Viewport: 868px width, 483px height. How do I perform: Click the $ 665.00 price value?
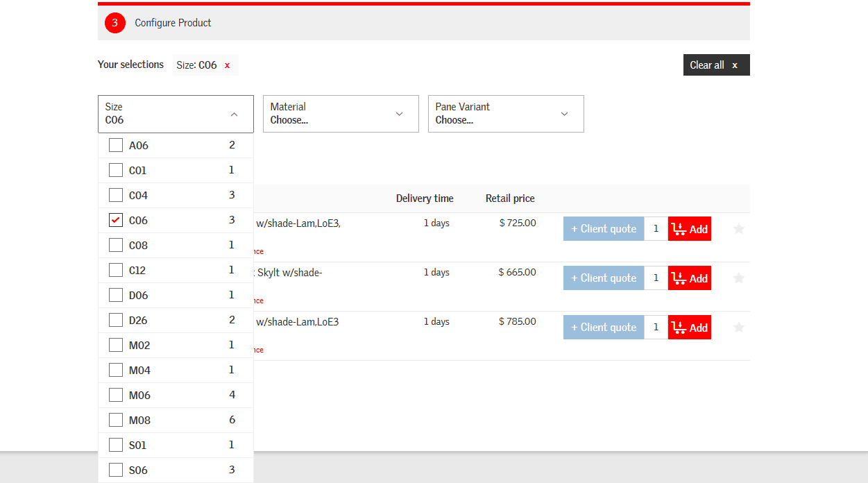(x=518, y=272)
